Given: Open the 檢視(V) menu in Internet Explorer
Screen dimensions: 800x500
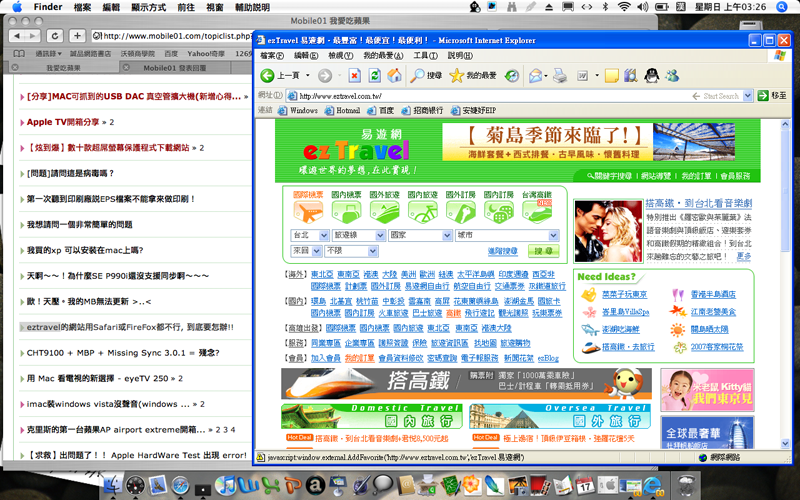Looking at the screenshot, I should 340,56.
